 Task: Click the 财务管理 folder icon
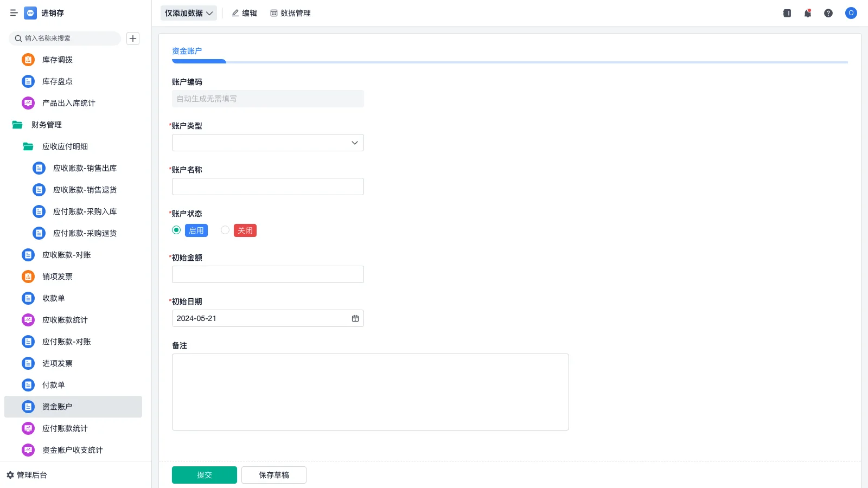click(17, 125)
